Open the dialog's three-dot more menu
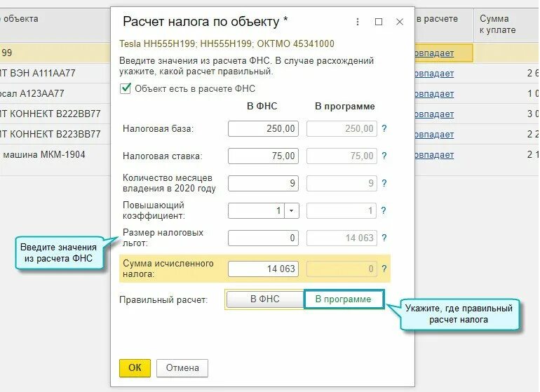 point(358,22)
